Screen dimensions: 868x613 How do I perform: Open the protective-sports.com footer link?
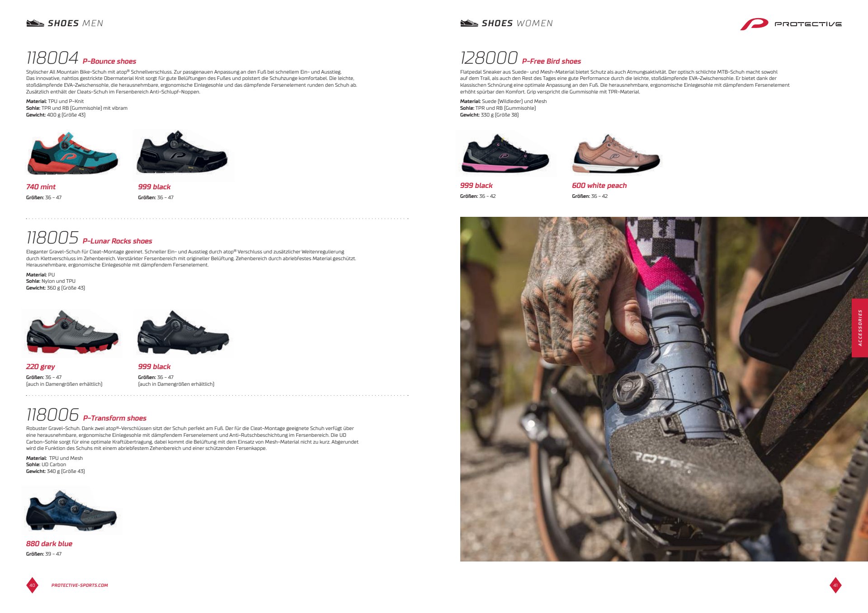pyautogui.click(x=80, y=585)
